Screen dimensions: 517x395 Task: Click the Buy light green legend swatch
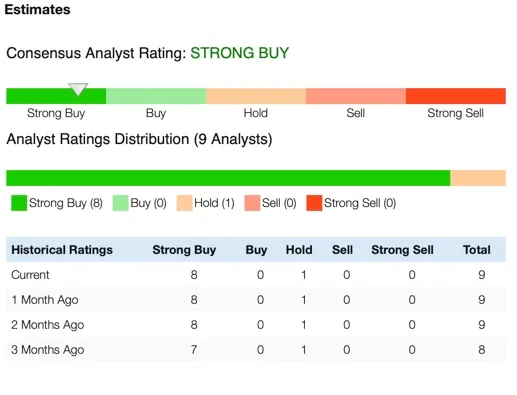tap(120, 203)
